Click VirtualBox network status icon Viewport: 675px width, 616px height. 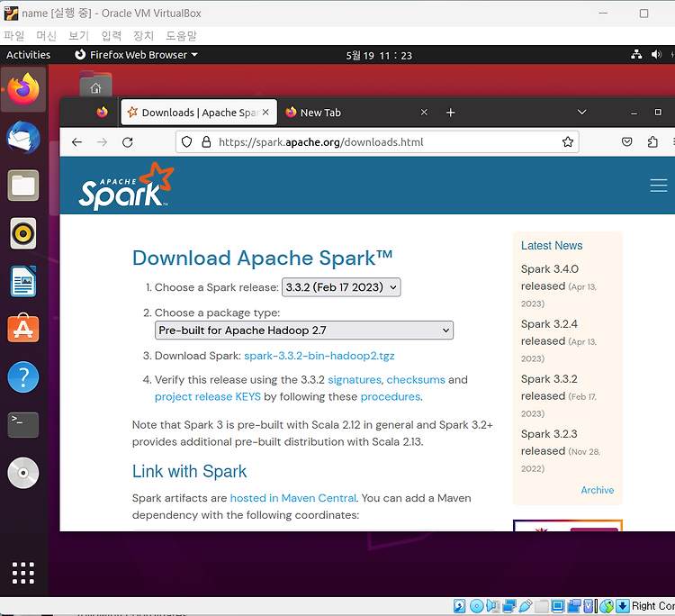508,606
